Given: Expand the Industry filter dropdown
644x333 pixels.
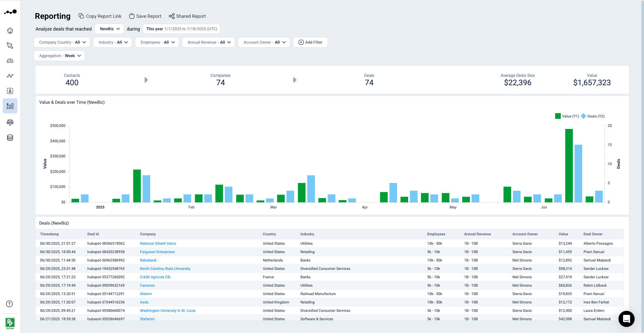Looking at the screenshot, I should [x=113, y=42].
